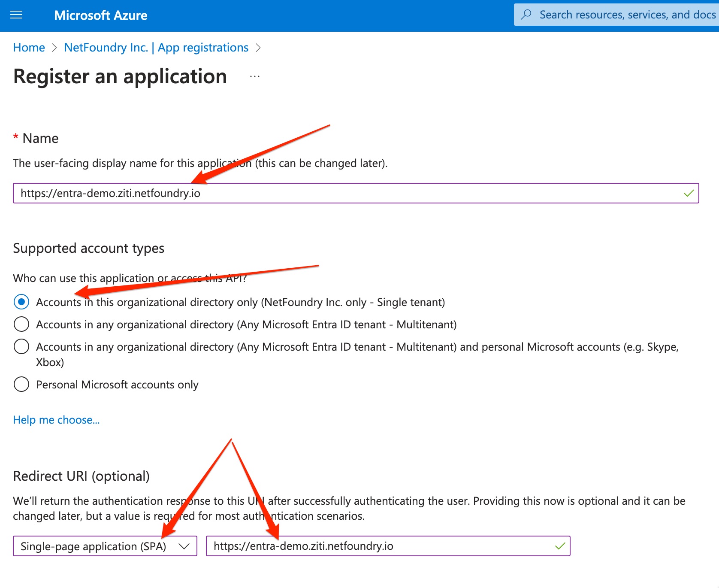The height and width of the screenshot is (588, 719).
Task: Open NetFoundry Inc. | App registrations breadcrumb
Action: pyautogui.click(x=156, y=47)
